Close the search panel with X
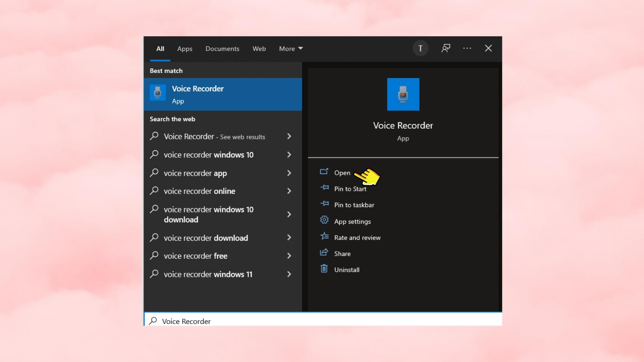 click(488, 48)
